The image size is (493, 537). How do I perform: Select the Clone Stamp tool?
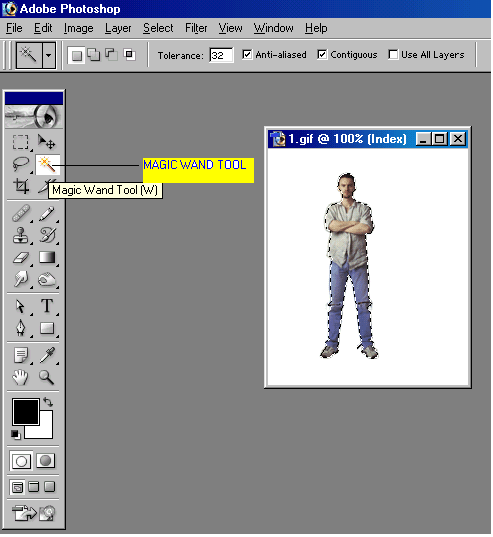point(21,236)
